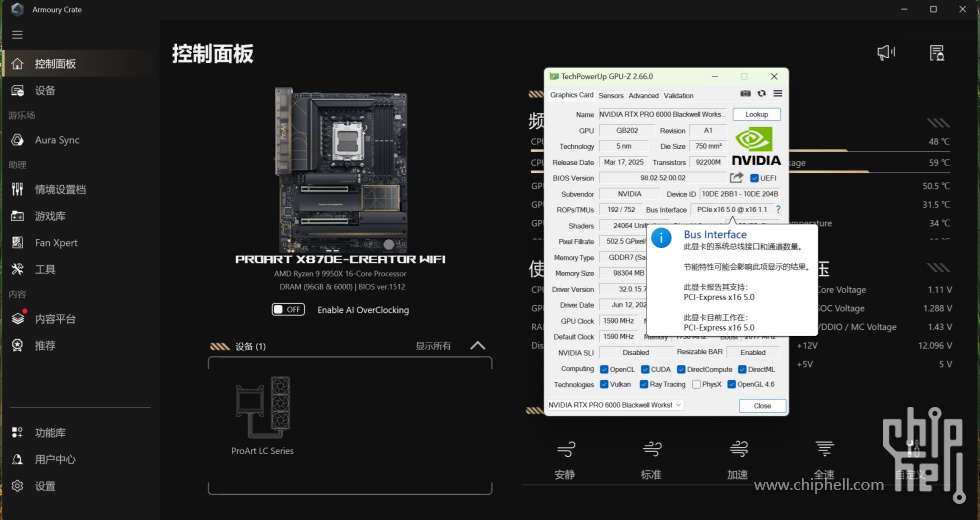Click the Device ID value field

pos(739,194)
